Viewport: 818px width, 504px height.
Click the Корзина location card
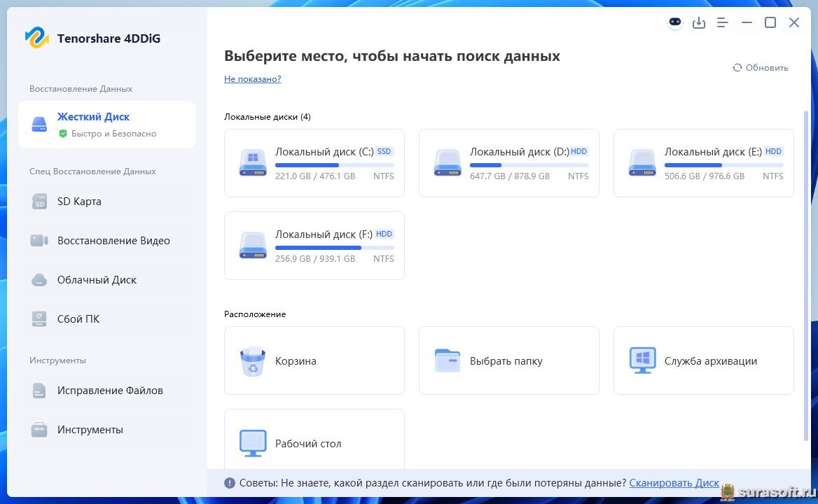tap(314, 360)
